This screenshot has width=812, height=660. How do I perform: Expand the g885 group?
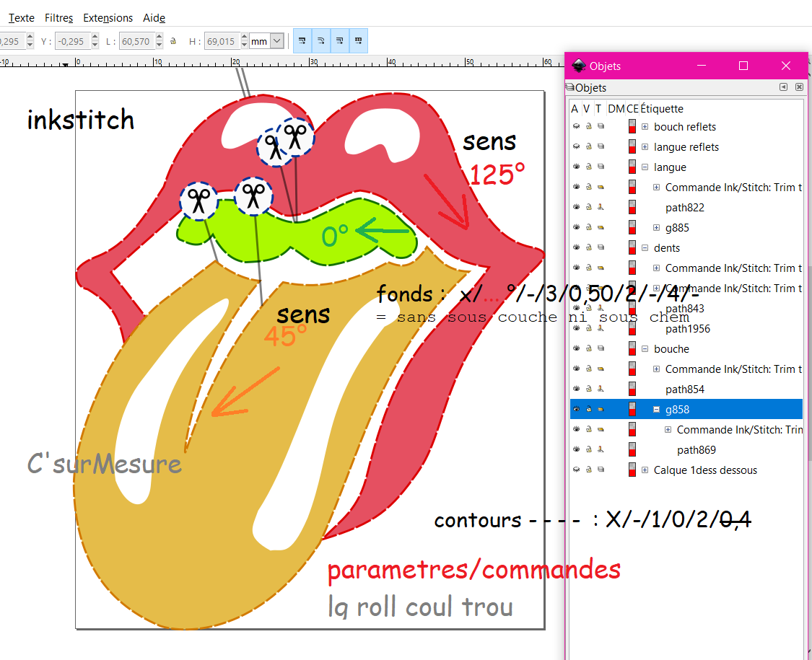(x=656, y=227)
